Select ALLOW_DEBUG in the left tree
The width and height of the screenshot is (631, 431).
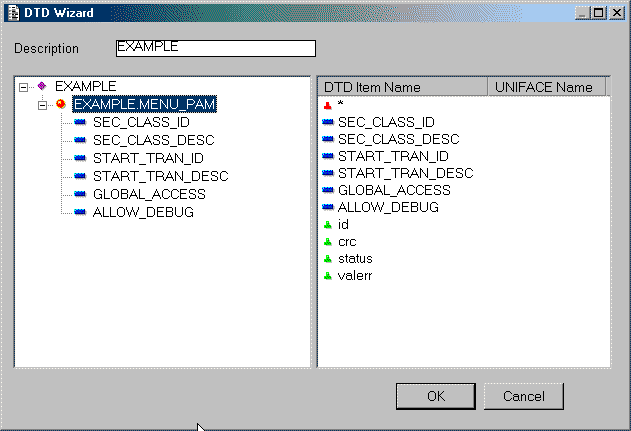tap(143, 212)
